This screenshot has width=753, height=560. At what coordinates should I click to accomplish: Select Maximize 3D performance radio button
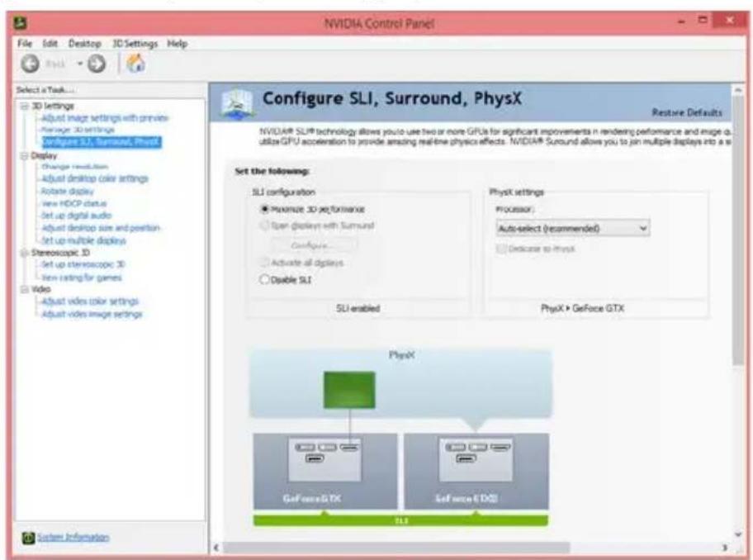click(x=264, y=210)
